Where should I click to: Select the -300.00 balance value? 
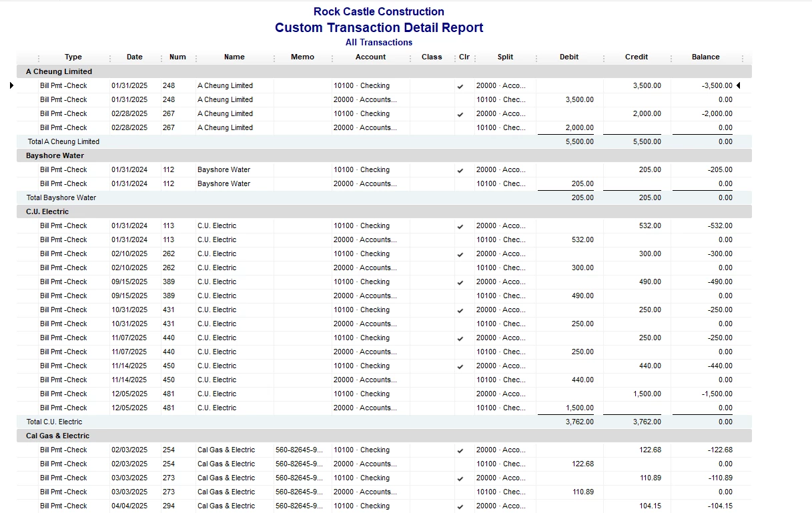720,254
